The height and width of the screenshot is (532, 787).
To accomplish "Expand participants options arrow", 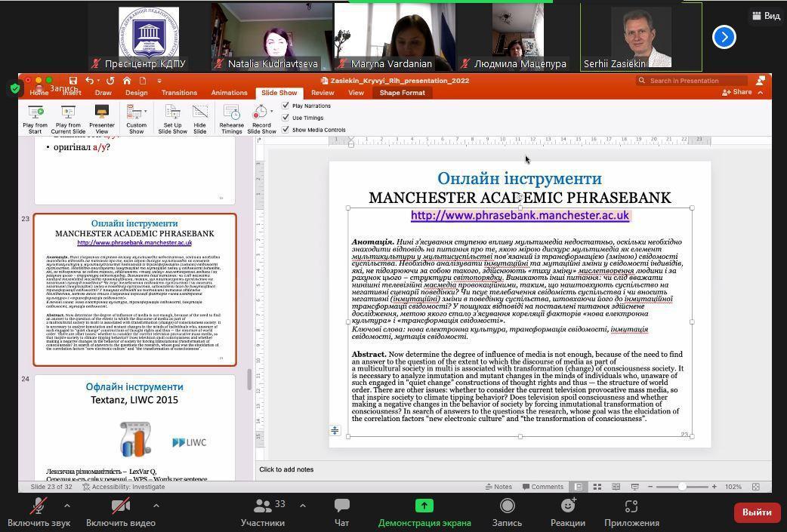I will click(303, 506).
